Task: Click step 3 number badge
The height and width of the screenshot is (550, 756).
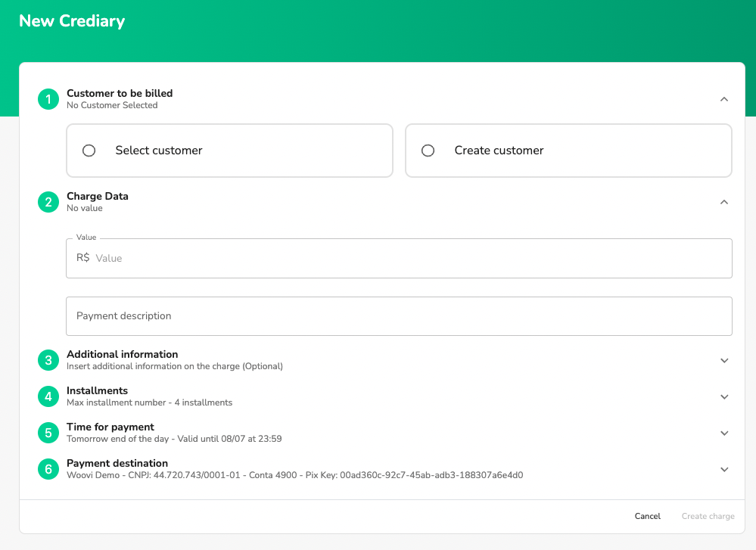Action: click(x=48, y=360)
